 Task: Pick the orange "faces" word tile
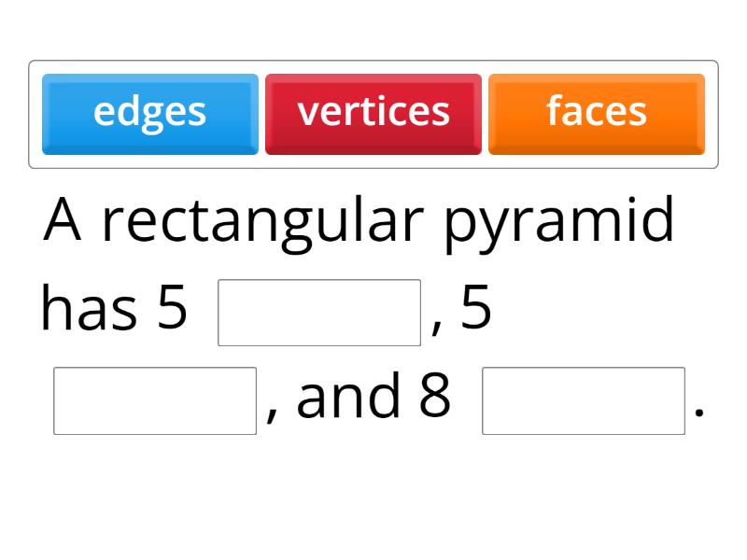pyautogui.click(x=597, y=113)
